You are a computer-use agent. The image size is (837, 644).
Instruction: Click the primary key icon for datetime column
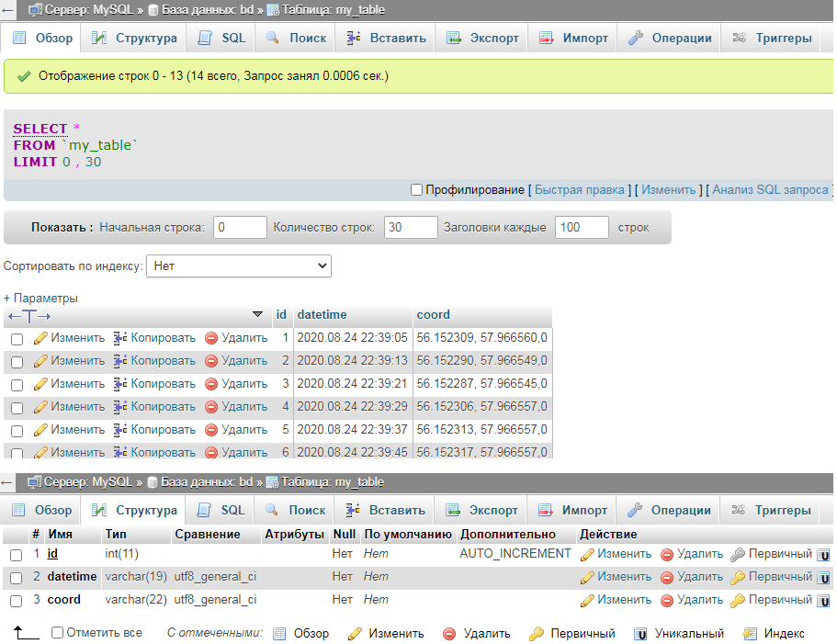738,577
